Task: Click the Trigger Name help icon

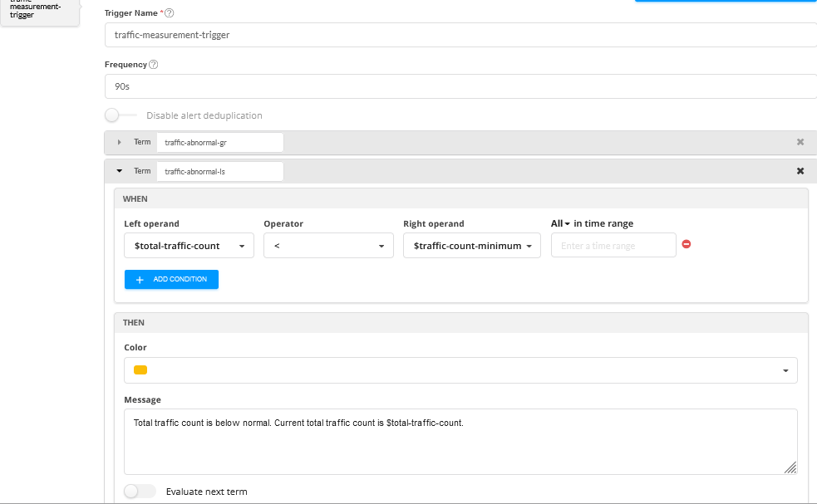Action: click(170, 13)
